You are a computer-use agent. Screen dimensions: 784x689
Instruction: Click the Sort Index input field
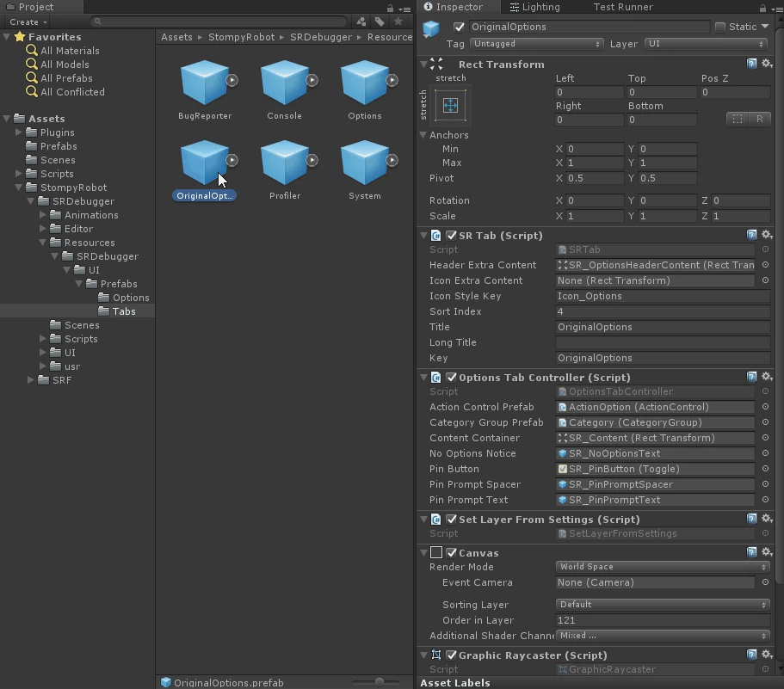(x=663, y=311)
